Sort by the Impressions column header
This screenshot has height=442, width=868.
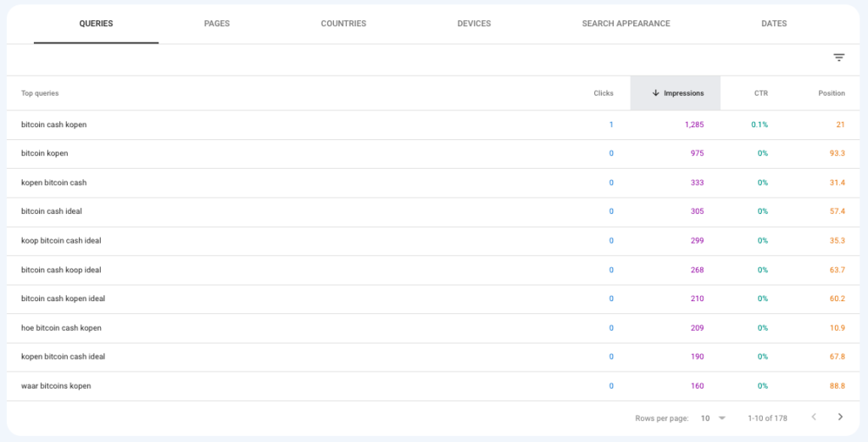coord(676,93)
